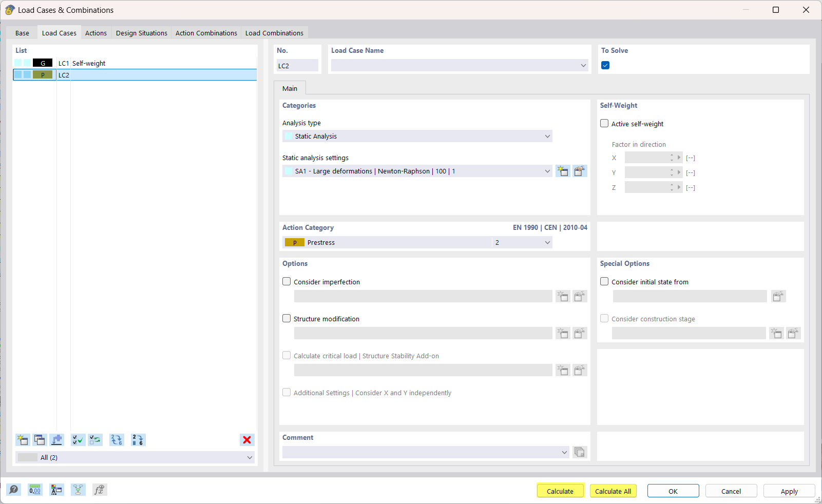Delete LC2 using the red X

point(247,440)
